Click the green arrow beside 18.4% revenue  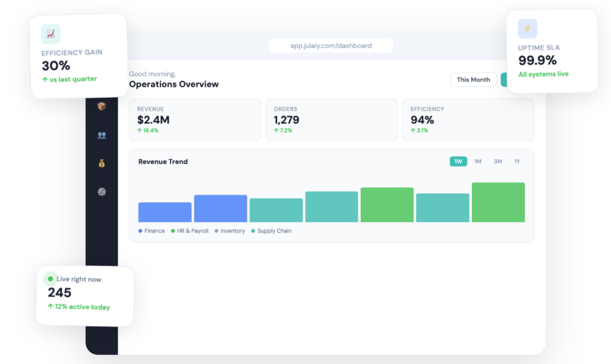140,131
